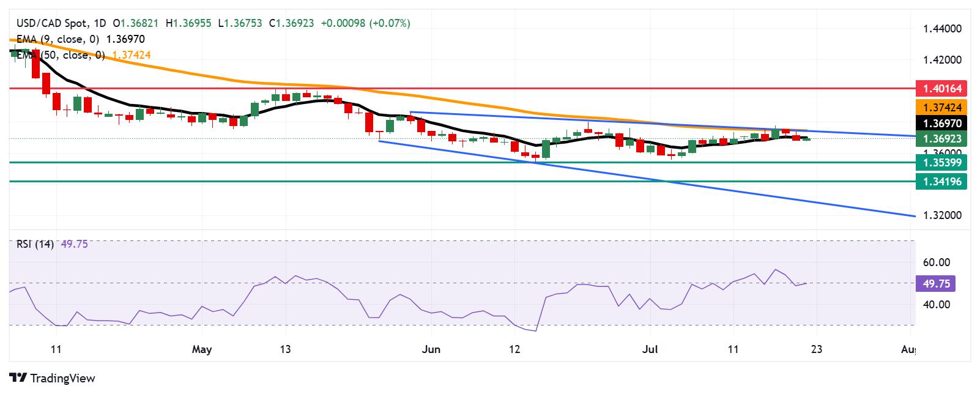Select the 1.35399 support level label
The width and height of the screenshot is (980, 394).
click(941, 162)
